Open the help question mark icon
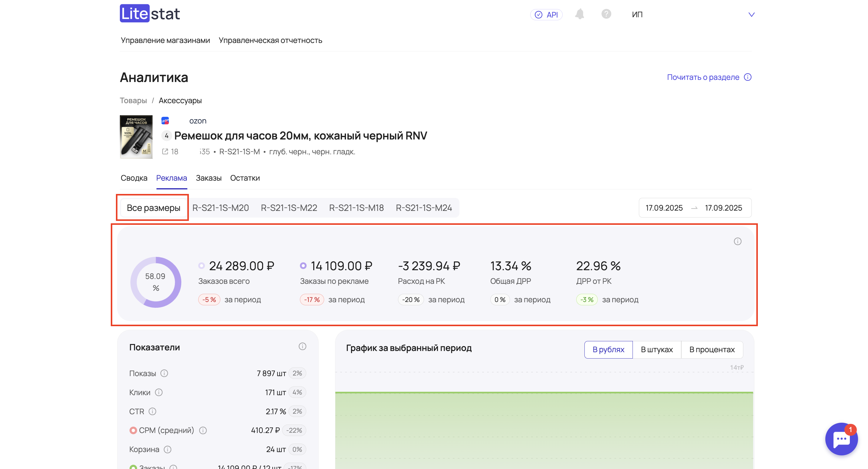Screen dimensions: 868x469 coord(606,14)
